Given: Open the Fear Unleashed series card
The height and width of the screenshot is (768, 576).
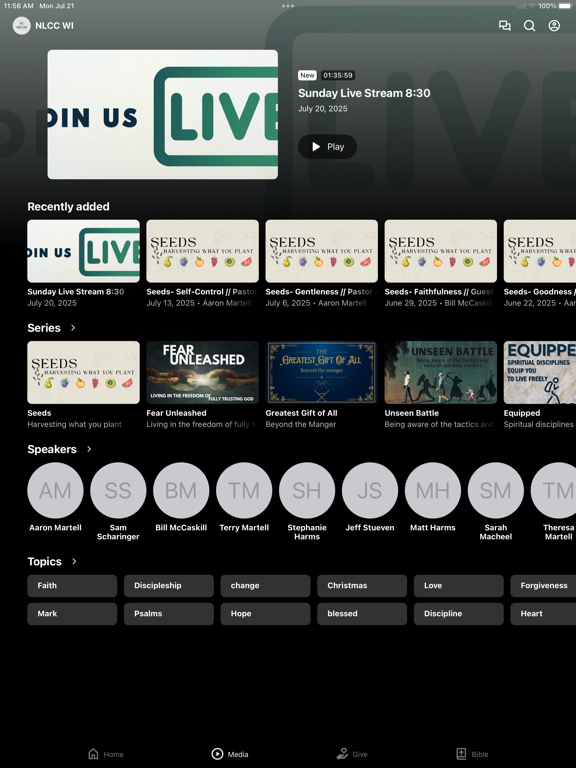Looking at the screenshot, I should [x=202, y=373].
